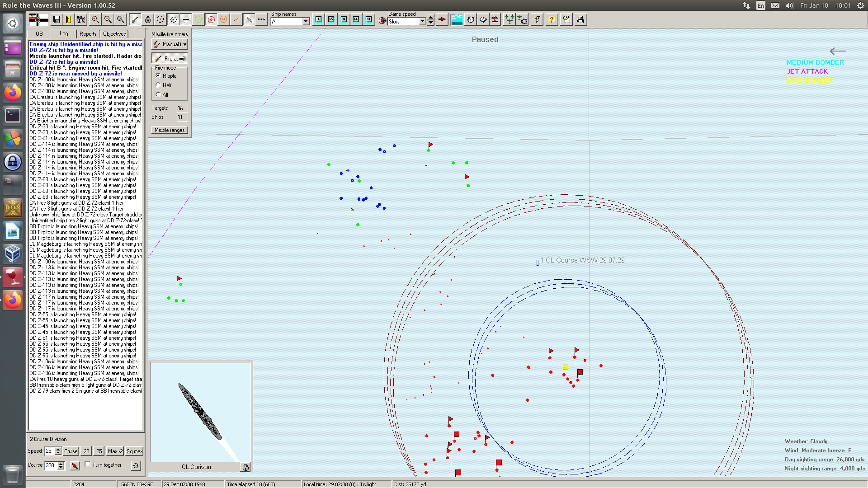Open help with the question mark icon
Image resolution: width=868 pixels, height=488 pixels.
552,19
